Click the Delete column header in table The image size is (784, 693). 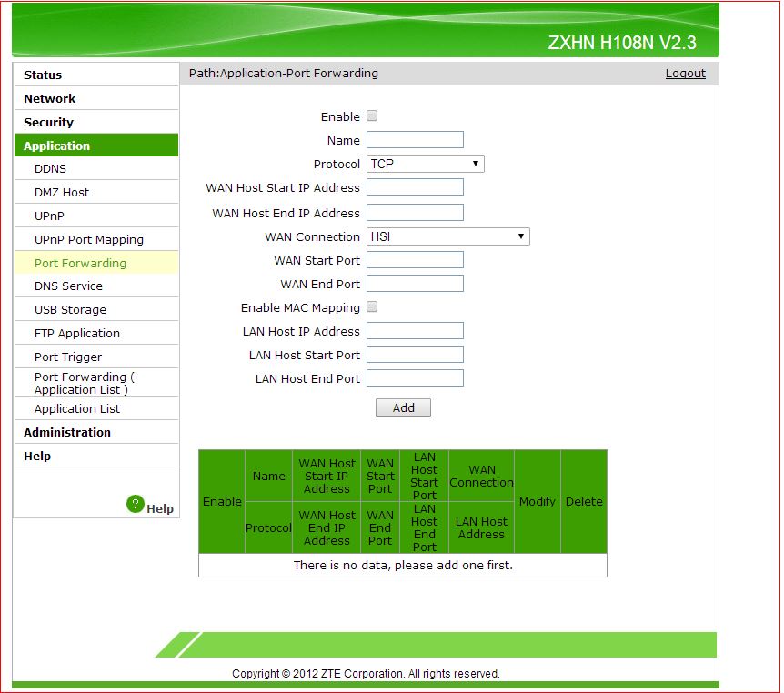pos(584,501)
